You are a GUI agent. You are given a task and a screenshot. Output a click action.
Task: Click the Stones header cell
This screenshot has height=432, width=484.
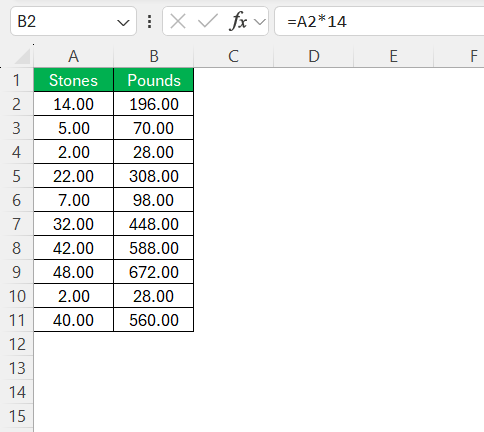(x=73, y=80)
